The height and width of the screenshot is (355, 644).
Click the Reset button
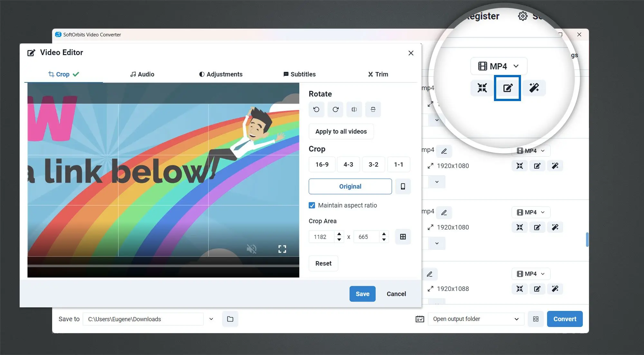click(324, 263)
